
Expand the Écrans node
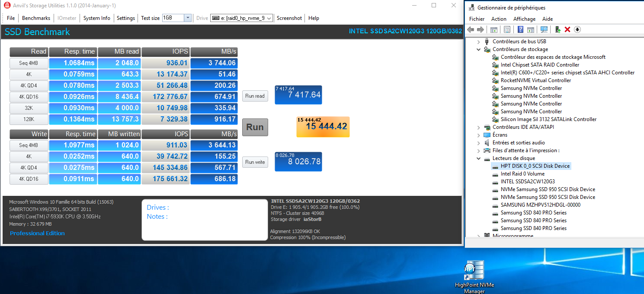[478, 135]
